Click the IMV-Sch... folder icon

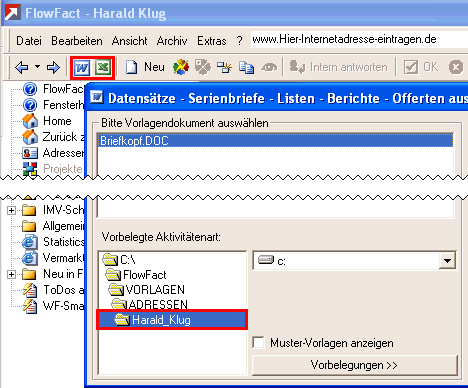point(29,210)
